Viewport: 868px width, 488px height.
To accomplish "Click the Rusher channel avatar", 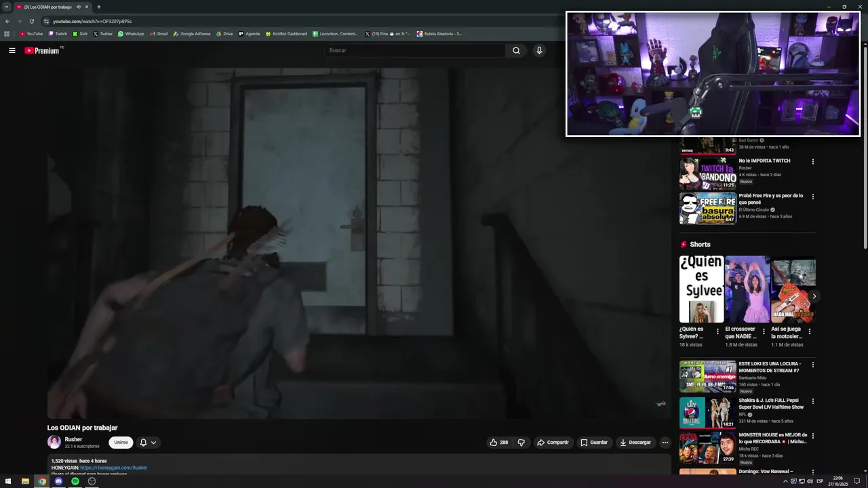I will pos(54,443).
